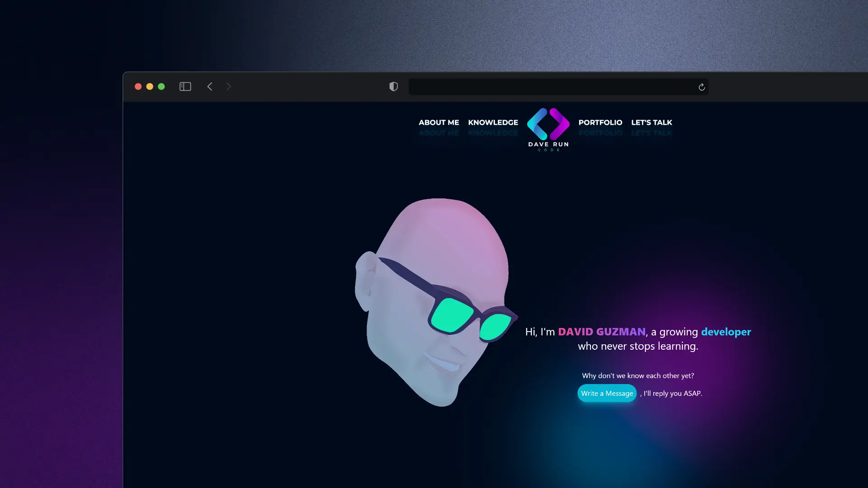Click the yellow minimize window control
Screen dimensions: 868x488
[150, 86]
